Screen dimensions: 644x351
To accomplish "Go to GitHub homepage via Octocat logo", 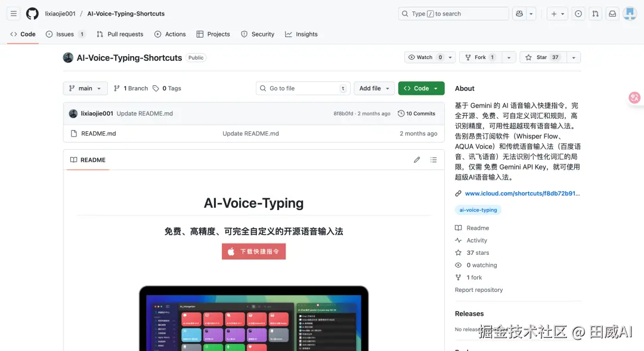I will click(32, 14).
